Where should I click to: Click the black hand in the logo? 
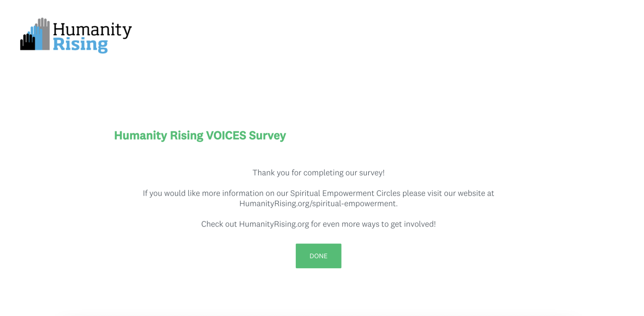[26, 42]
